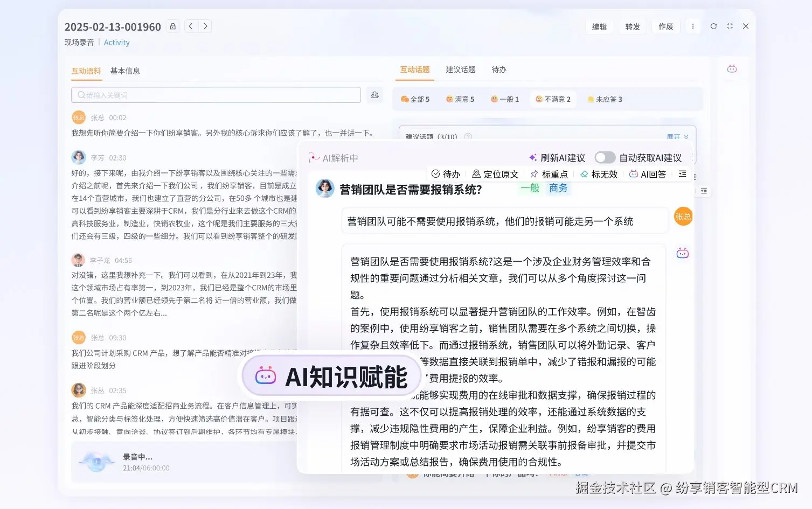
Task: Click 李芳 avatar at 02:30 message
Action: pos(79,157)
